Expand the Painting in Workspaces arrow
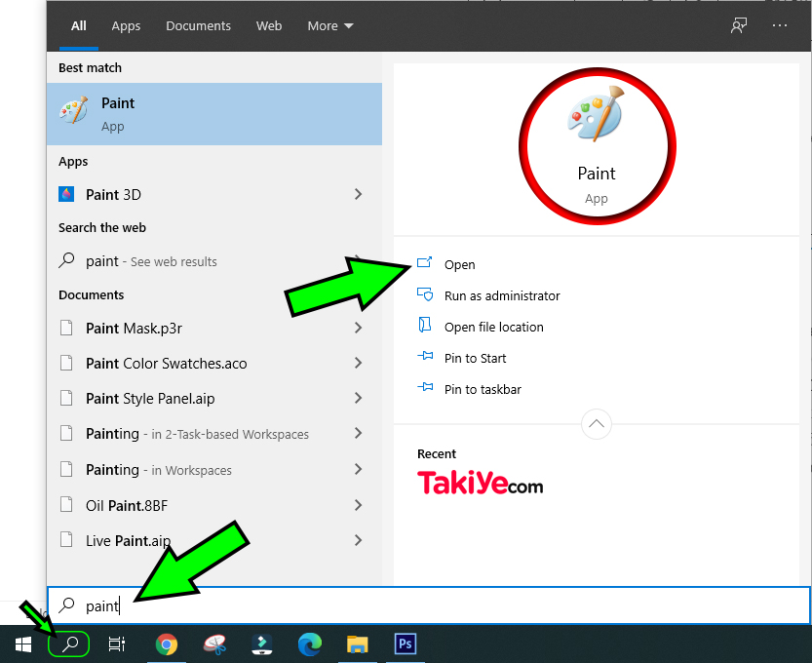The width and height of the screenshot is (812, 663). pyautogui.click(x=358, y=469)
